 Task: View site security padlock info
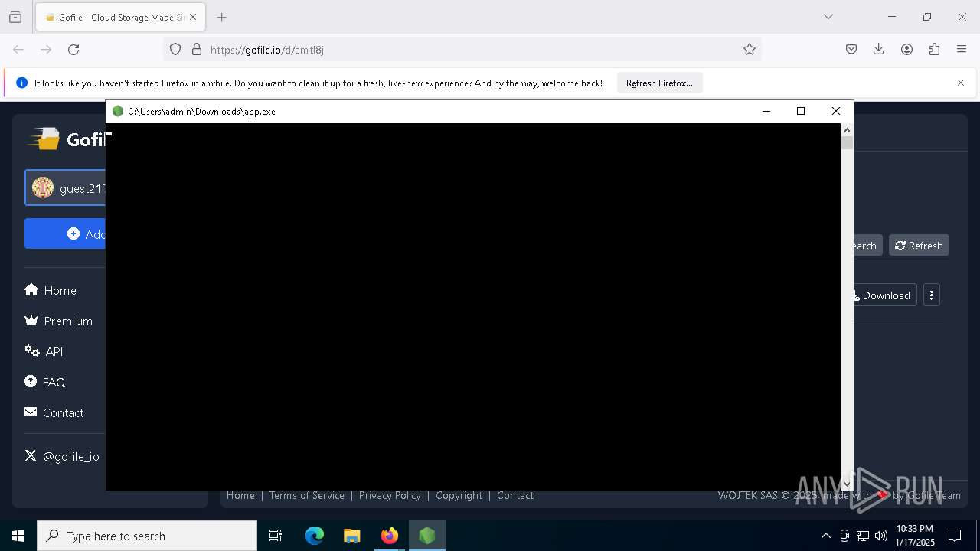click(x=197, y=49)
